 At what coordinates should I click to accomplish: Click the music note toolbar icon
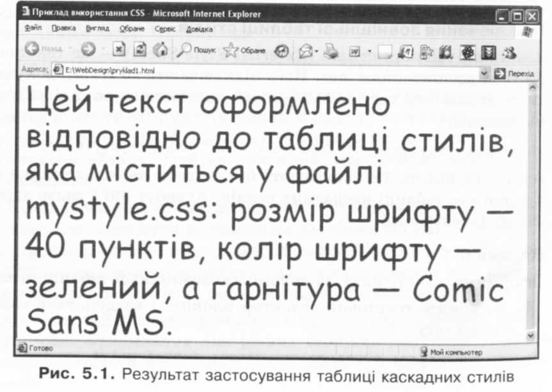pos(405,53)
